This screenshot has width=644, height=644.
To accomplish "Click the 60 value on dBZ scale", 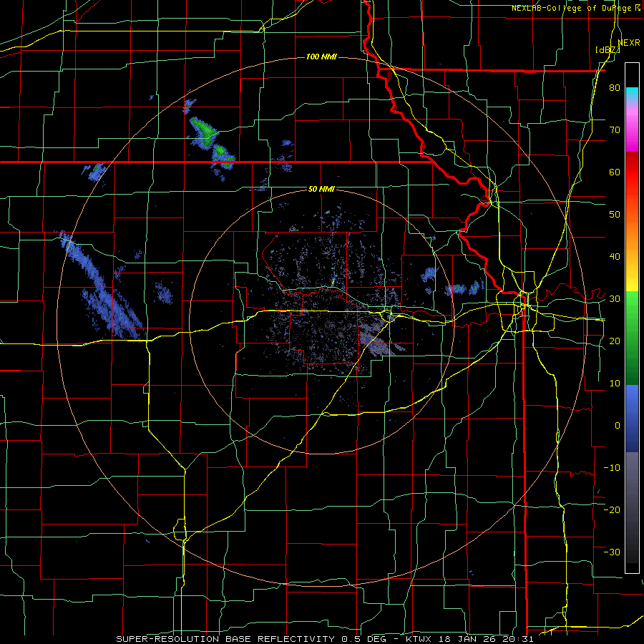I will (615, 172).
